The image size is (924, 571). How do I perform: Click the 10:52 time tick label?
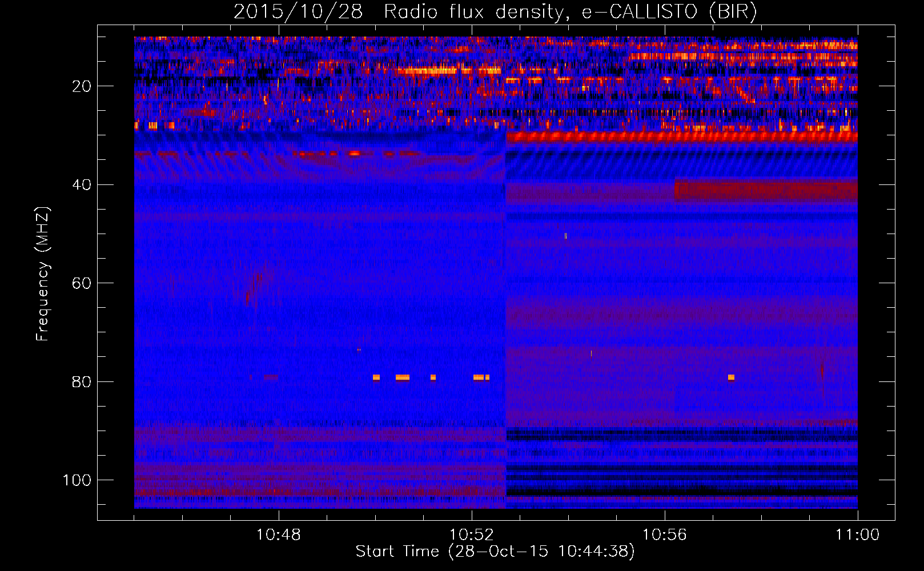tap(472, 535)
